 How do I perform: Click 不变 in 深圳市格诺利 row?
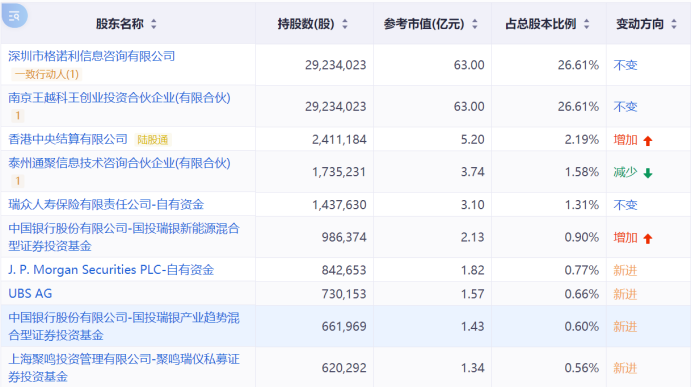point(625,65)
